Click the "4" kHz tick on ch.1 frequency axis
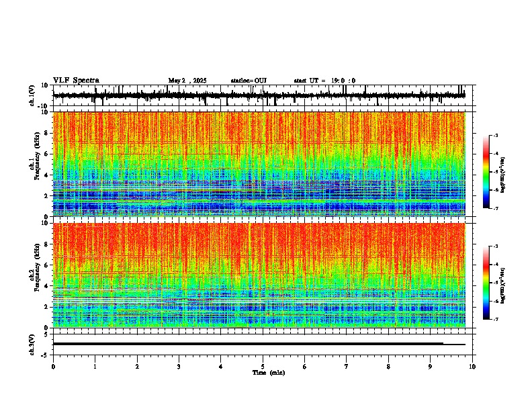Viewport: 532px width, 411px height. [x=47, y=175]
